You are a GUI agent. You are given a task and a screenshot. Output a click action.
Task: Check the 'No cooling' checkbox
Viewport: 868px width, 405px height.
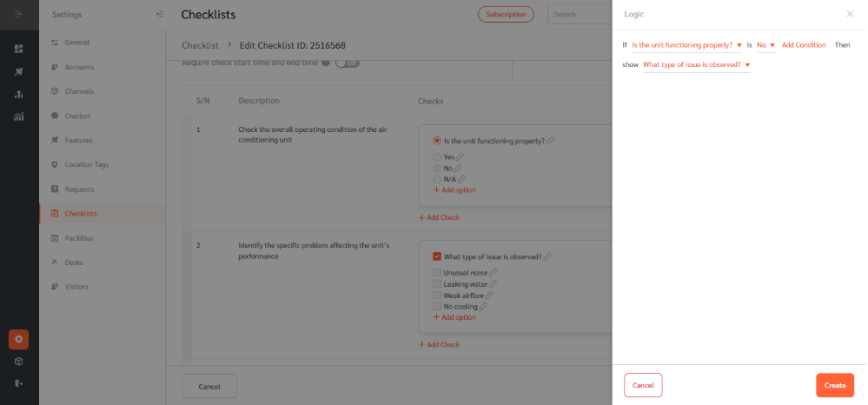[x=437, y=307]
